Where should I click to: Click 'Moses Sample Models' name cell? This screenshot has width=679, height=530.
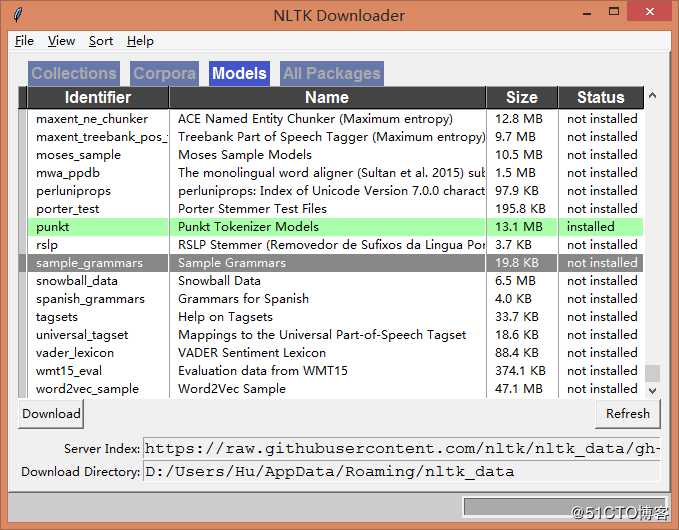[x=245, y=155]
